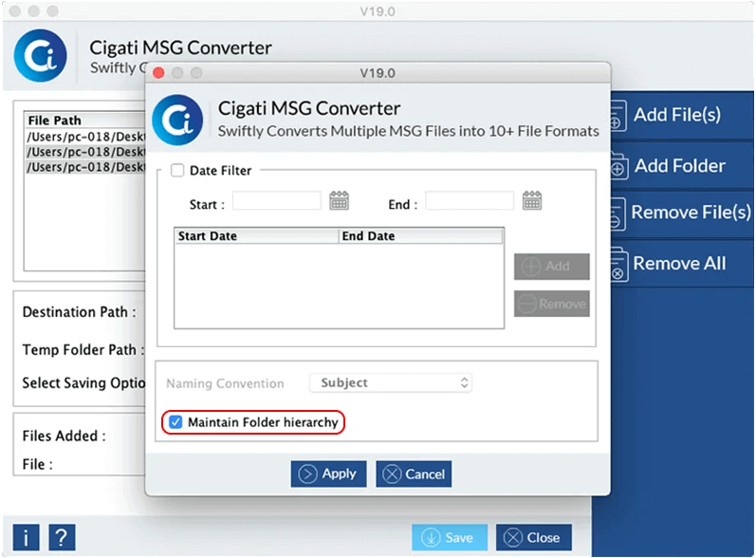Open the End date calendar picker
Image resolution: width=756 pixels, height=558 pixels.
[x=532, y=200]
